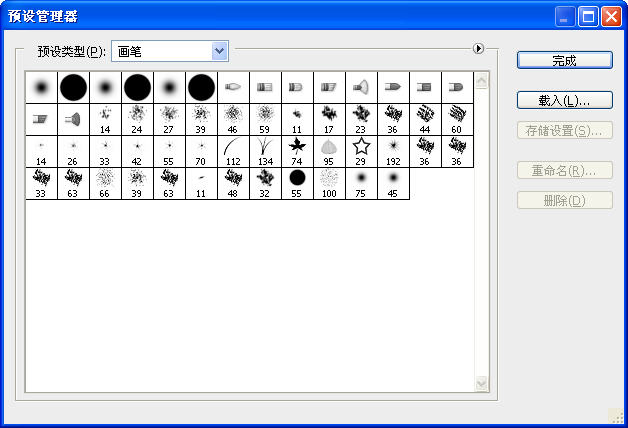
Task: Click the 完成 button
Action: pyautogui.click(x=564, y=61)
